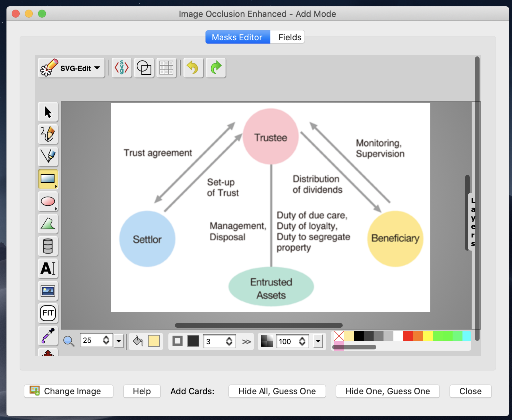The image size is (512, 420).
Task: Pick the red palette swatch
Action: 408,336
